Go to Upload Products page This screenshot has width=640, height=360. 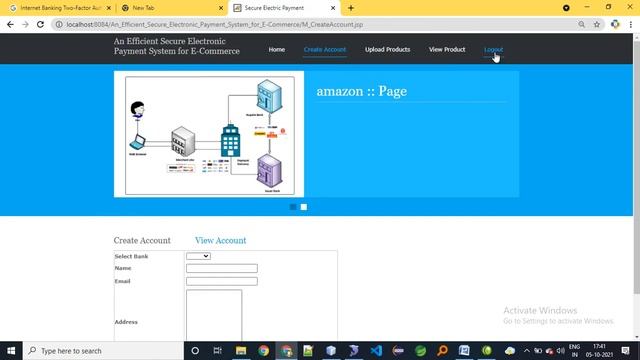(x=387, y=49)
